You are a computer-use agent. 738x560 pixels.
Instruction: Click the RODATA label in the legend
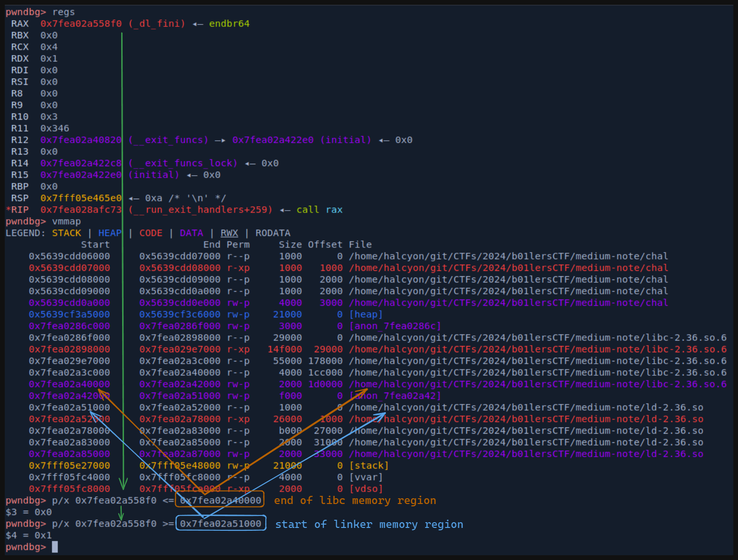[272, 233]
